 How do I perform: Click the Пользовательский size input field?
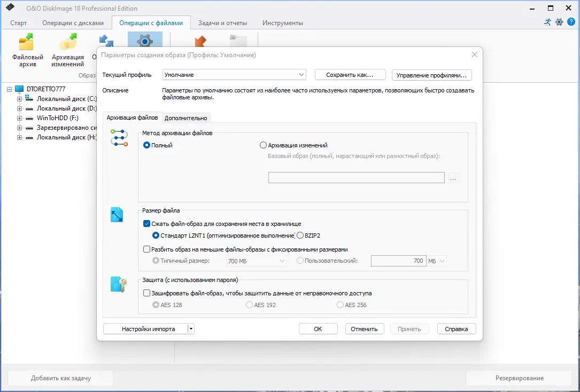click(x=398, y=261)
